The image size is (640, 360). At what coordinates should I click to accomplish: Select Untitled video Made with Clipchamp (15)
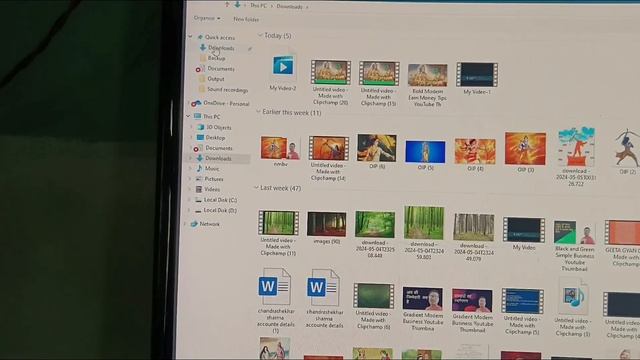pos(379,73)
